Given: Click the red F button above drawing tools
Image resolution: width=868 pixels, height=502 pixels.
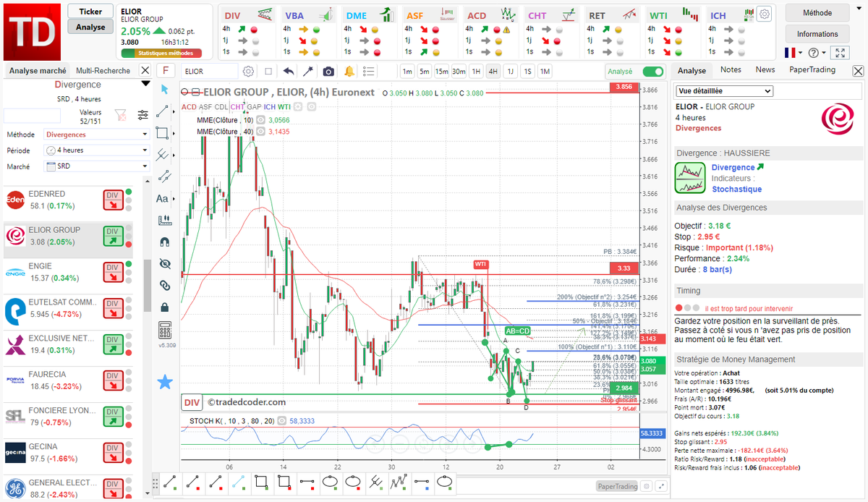Looking at the screenshot, I should click(166, 70).
